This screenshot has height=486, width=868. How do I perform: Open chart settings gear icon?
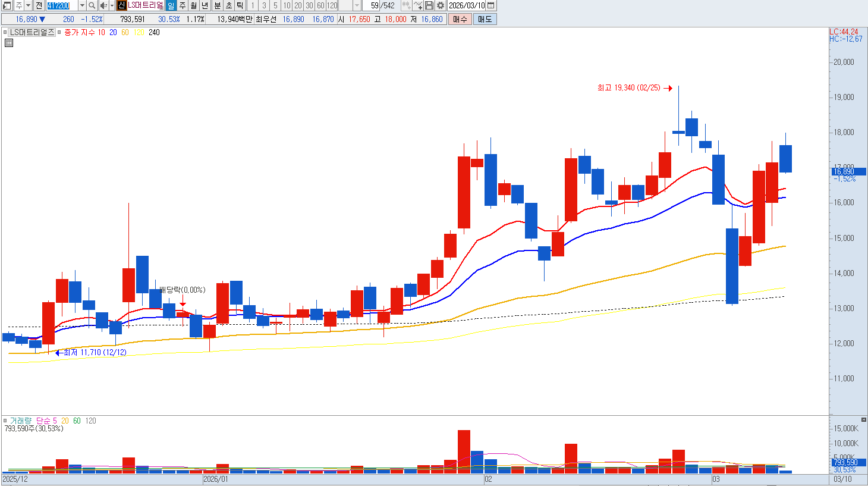440,5
